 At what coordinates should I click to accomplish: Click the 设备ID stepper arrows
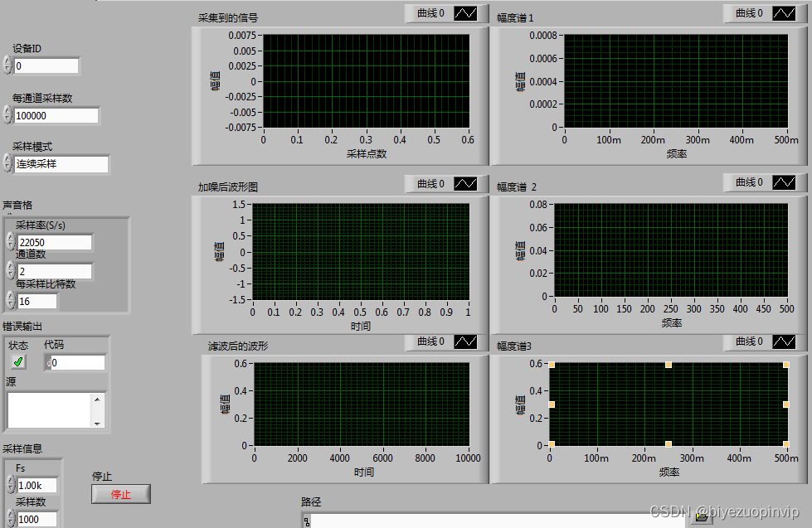point(7,65)
